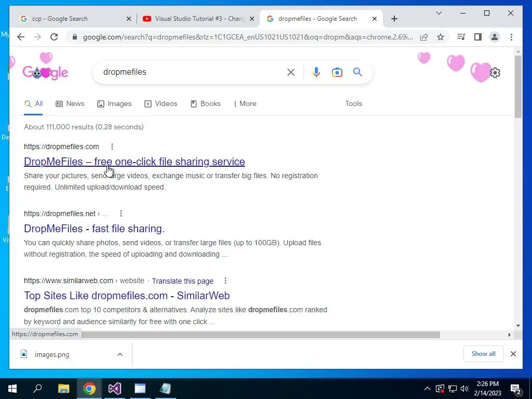The image size is (532, 399).
Task: Click the share this page icon
Action: [x=424, y=37]
